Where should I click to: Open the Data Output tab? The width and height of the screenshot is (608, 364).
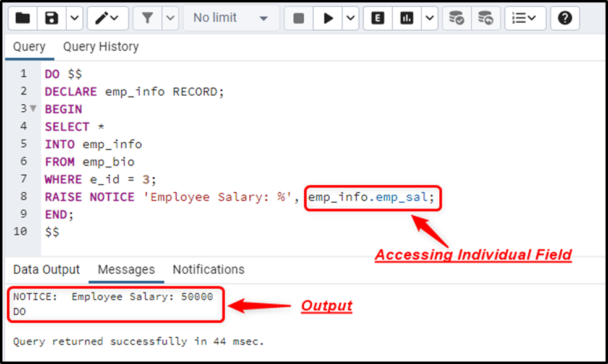tap(46, 269)
